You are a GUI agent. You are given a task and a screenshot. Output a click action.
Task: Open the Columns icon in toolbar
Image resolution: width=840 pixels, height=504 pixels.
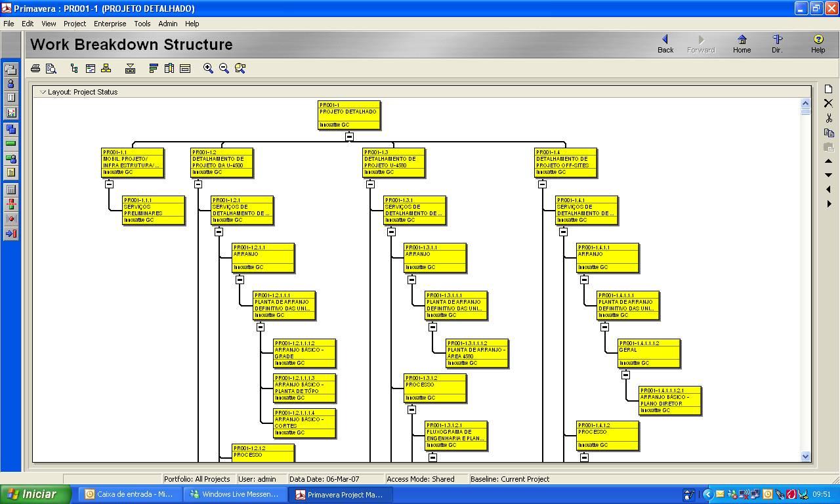pos(169,68)
